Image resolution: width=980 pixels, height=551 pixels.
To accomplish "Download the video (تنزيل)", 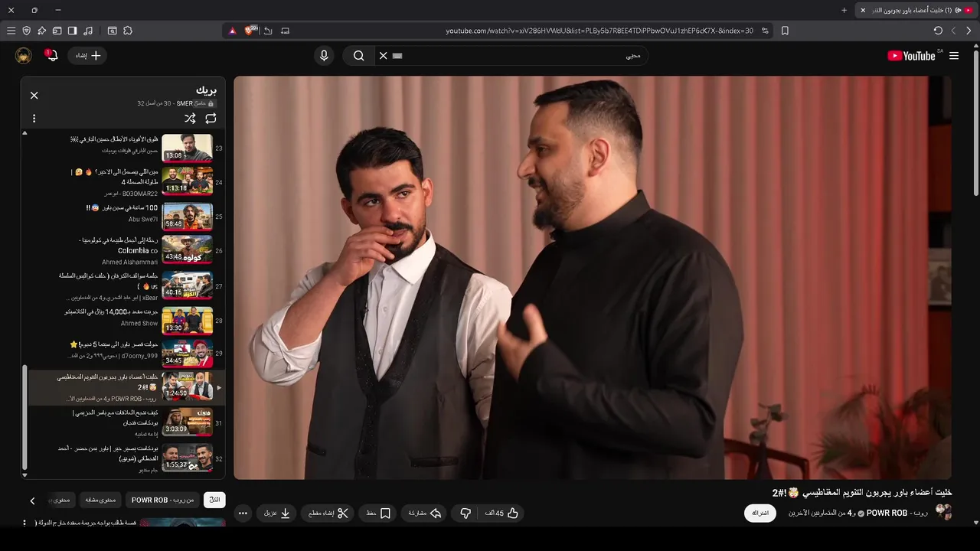I will point(277,514).
